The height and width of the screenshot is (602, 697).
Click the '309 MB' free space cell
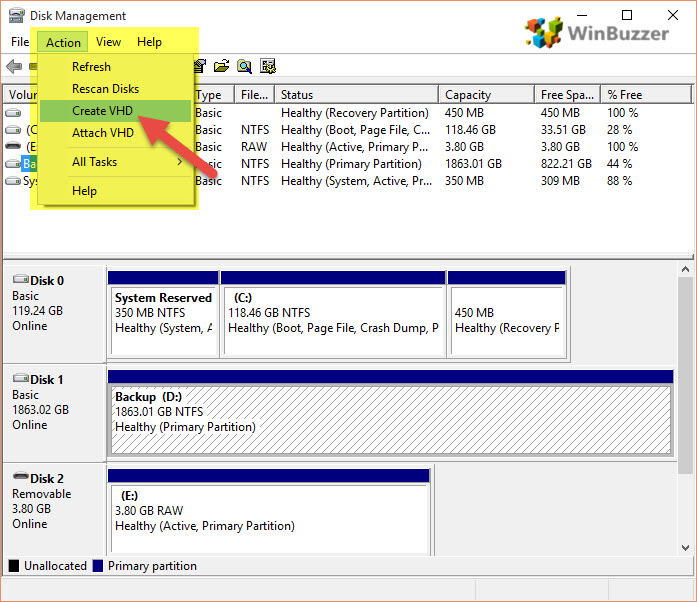pos(560,181)
